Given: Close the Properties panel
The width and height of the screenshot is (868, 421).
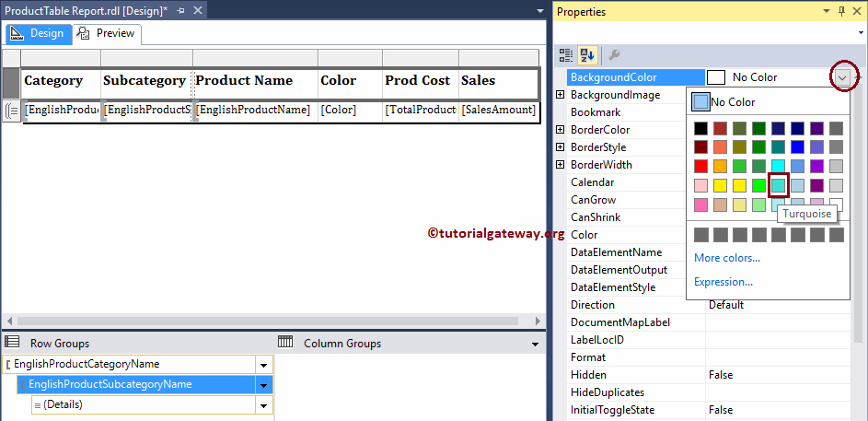Looking at the screenshot, I should (x=857, y=12).
